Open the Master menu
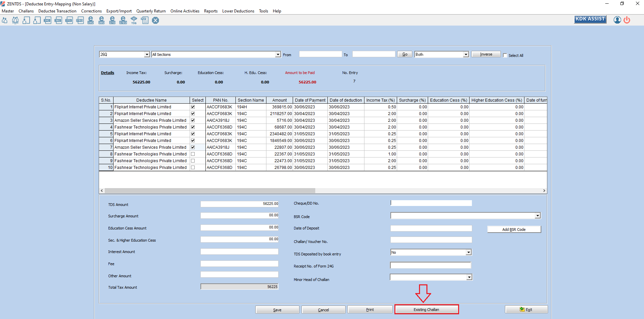 pos(8,11)
